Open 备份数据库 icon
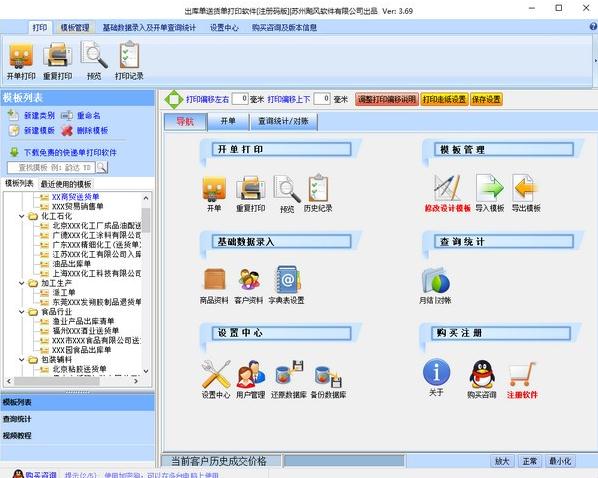598x478 pixels. (328, 376)
